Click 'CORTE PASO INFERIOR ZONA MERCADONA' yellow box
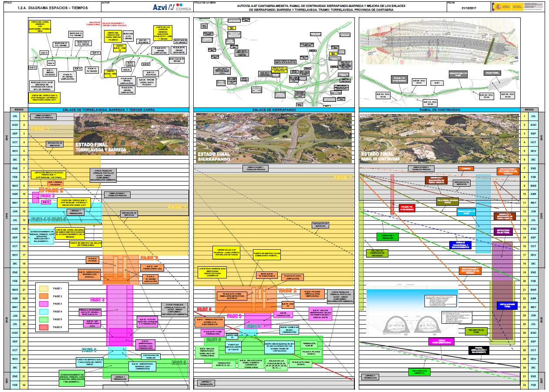Viewport: 549px width, 392px height. 212,273
